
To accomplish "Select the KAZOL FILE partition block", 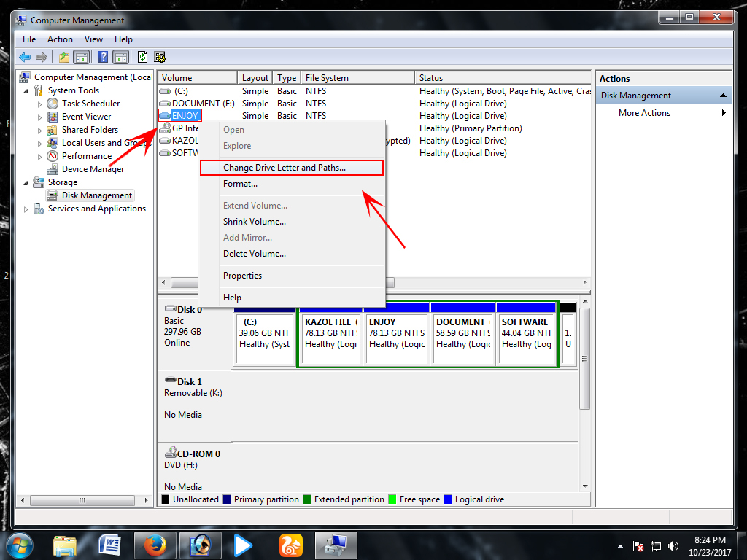I will pos(331,334).
